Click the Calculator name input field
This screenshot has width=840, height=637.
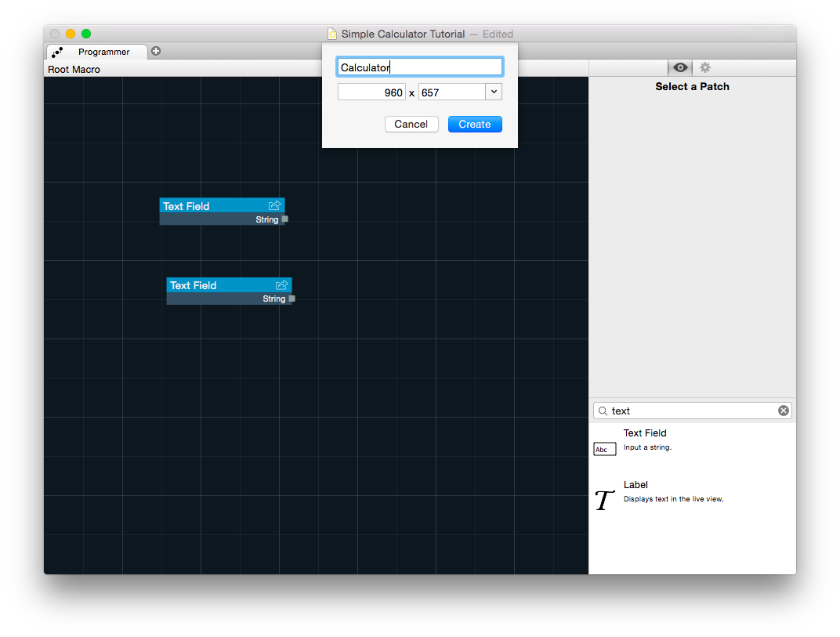pyautogui.click(x=419, y=67)
